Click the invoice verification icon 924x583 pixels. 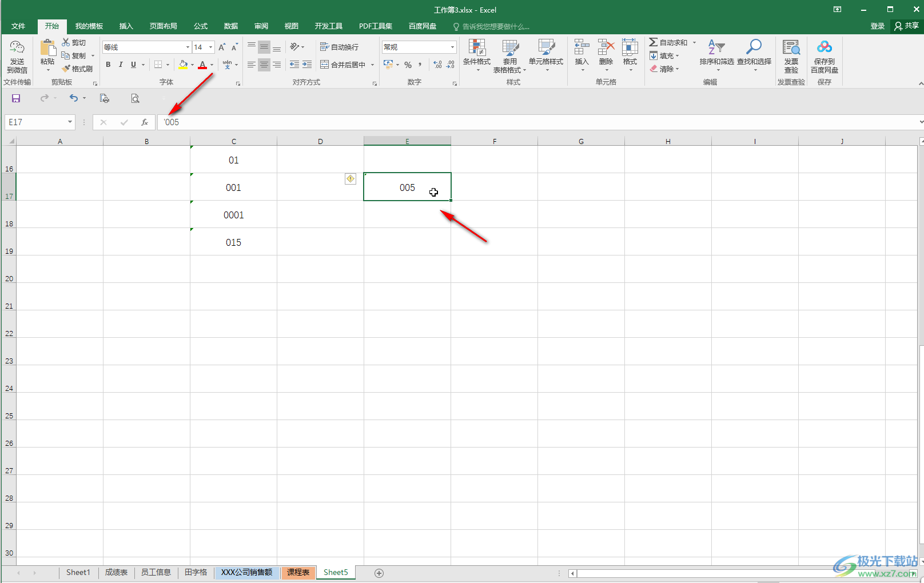coord(791,47)
